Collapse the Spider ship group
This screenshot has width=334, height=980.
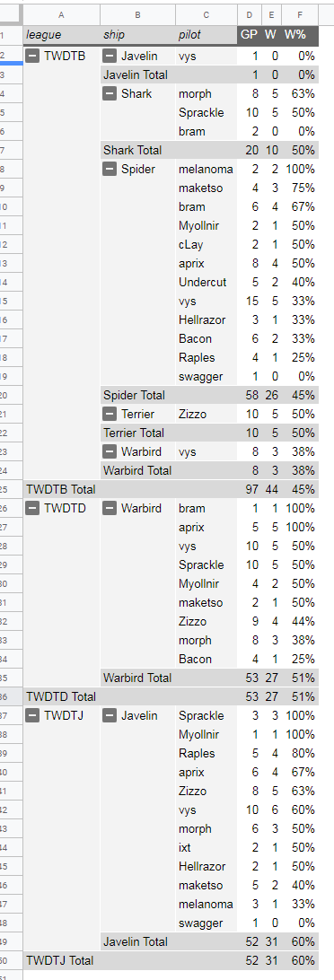tap(110, 169)
